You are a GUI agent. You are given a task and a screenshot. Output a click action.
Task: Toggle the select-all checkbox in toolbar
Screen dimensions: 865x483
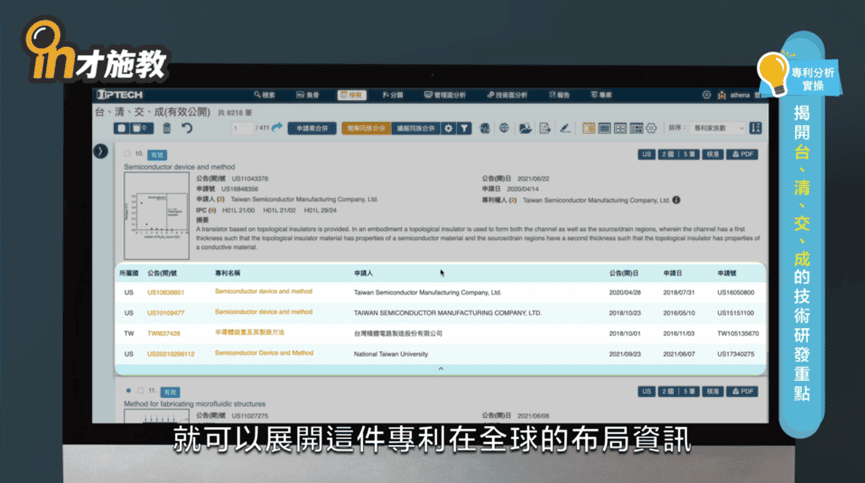pos(120,128)
